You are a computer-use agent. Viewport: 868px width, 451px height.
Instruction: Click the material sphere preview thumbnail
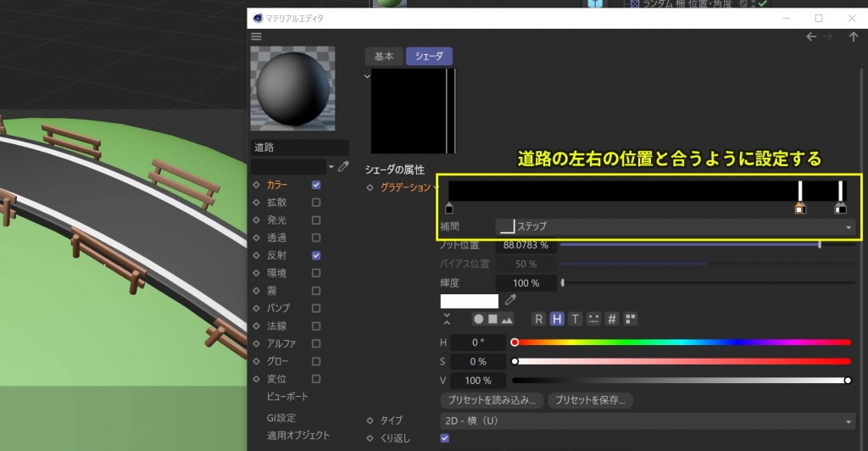coord(292,88)
